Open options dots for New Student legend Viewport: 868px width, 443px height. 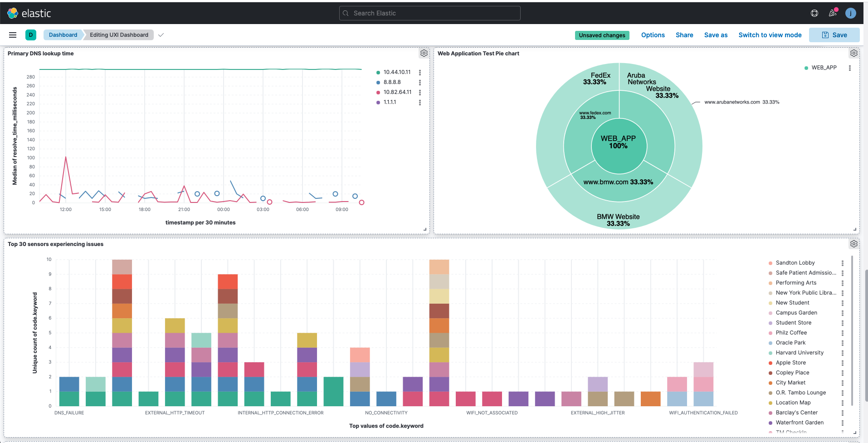coord(843,303)
